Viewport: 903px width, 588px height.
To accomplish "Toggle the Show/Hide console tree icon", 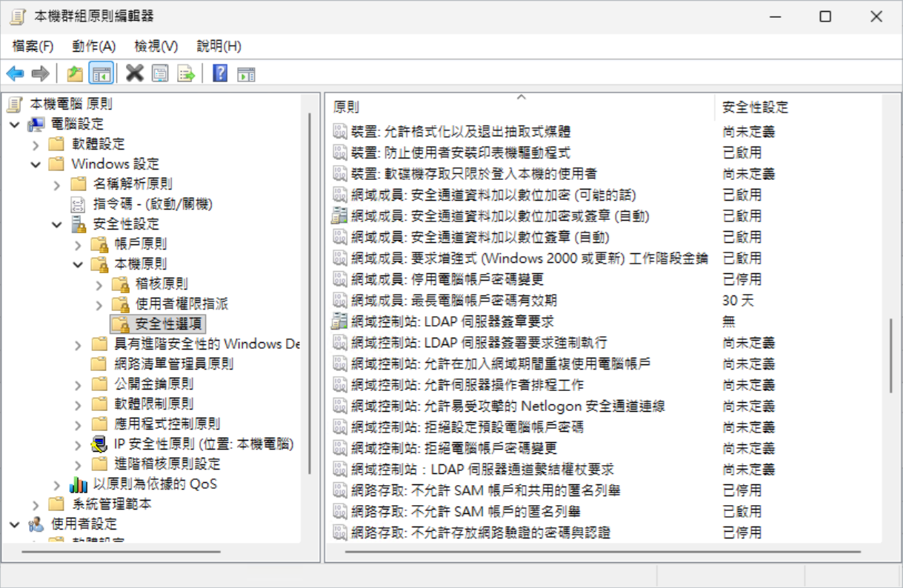I will (101, 73).
